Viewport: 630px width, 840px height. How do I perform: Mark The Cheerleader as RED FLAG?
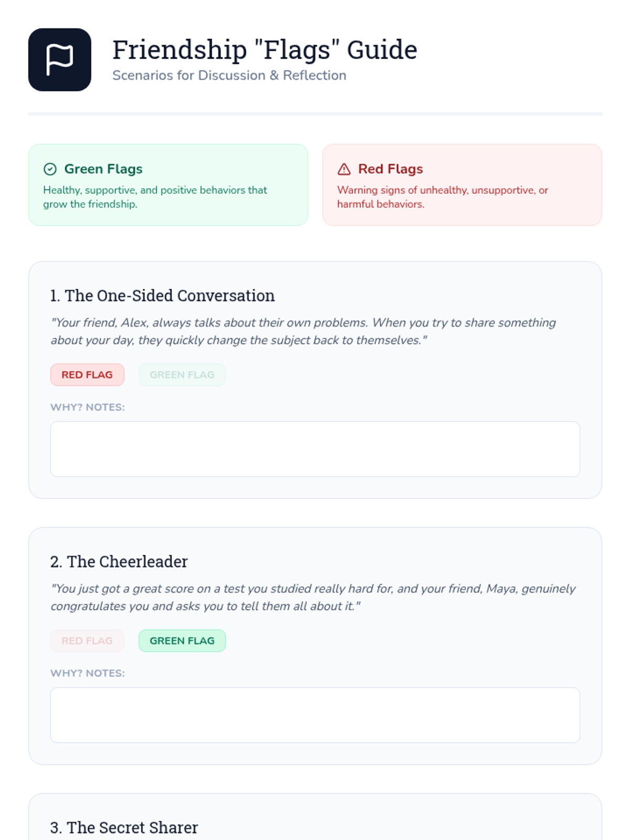87,640
